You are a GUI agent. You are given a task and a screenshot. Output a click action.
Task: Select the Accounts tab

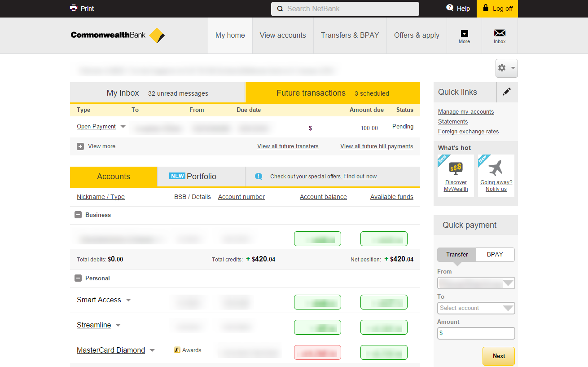[114, 177]
